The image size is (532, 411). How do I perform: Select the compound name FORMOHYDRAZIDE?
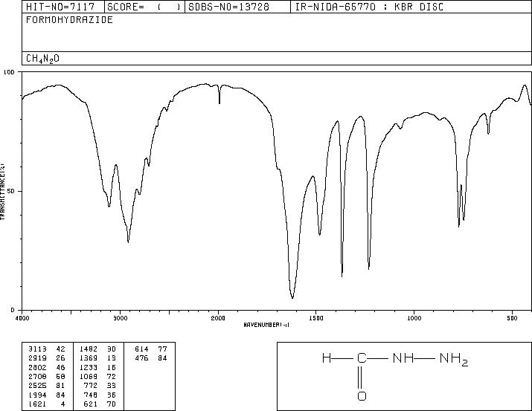[69, 20]
